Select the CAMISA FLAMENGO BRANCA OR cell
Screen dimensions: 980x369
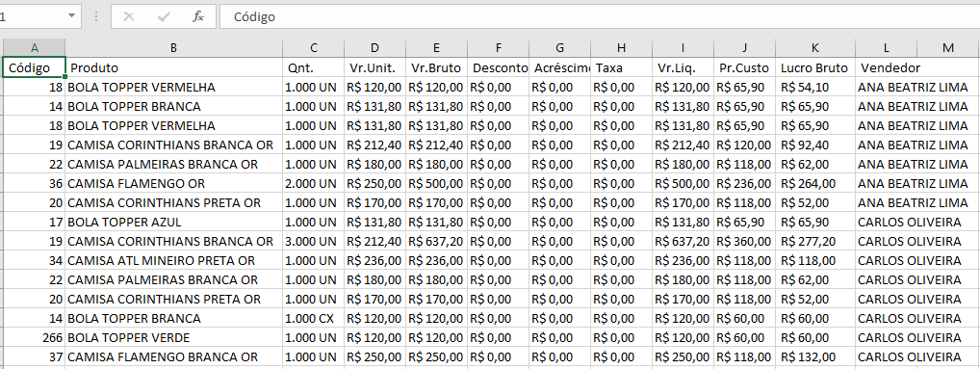coord(173,357)
